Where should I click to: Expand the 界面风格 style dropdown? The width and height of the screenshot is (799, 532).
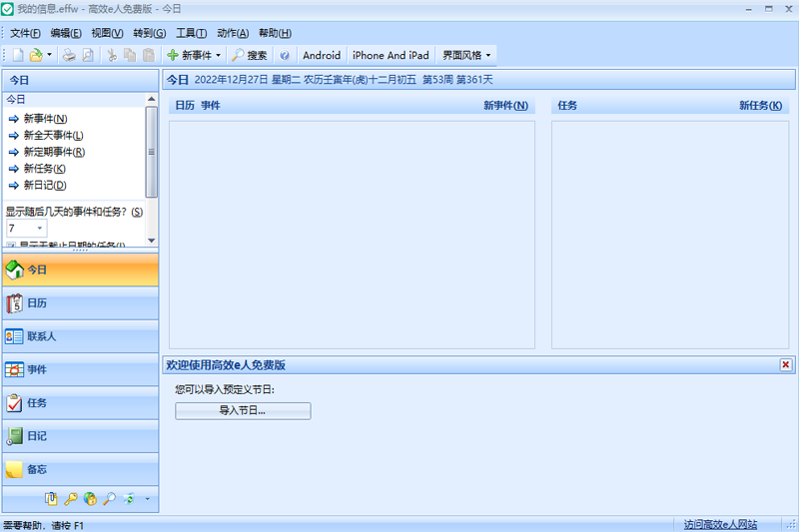466,55
